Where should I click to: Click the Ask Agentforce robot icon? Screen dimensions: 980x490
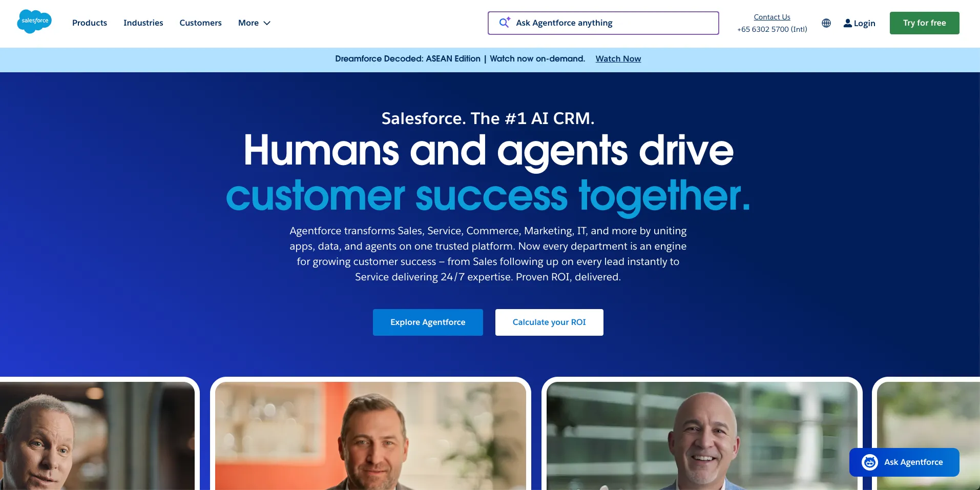(870, 462)
